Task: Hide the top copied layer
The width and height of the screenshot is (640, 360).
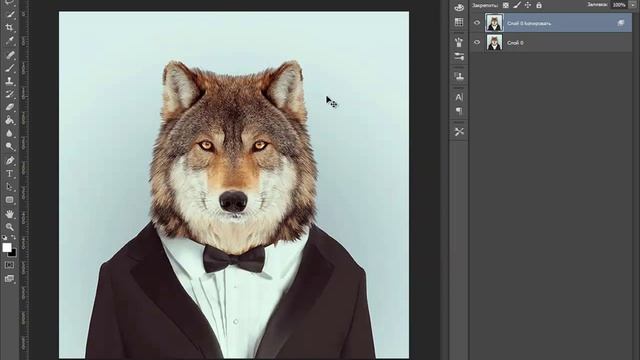Action: pyautogui.click(x=477, y=23)
